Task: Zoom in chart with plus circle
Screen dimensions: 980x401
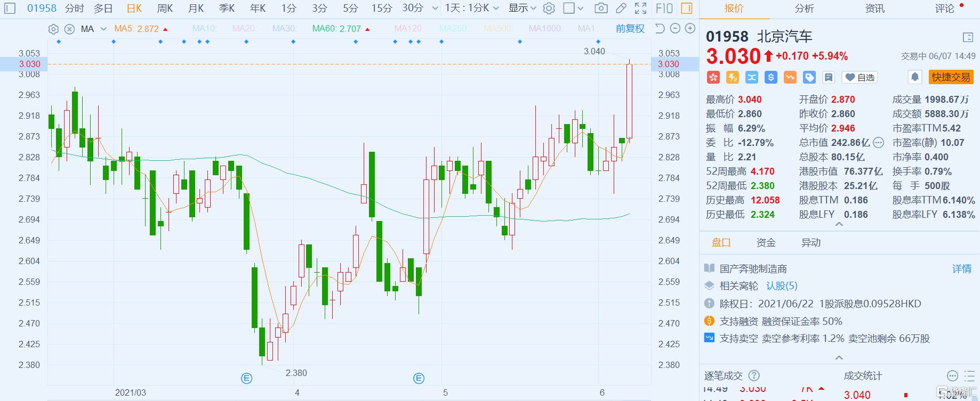Action: coord(690,28)
